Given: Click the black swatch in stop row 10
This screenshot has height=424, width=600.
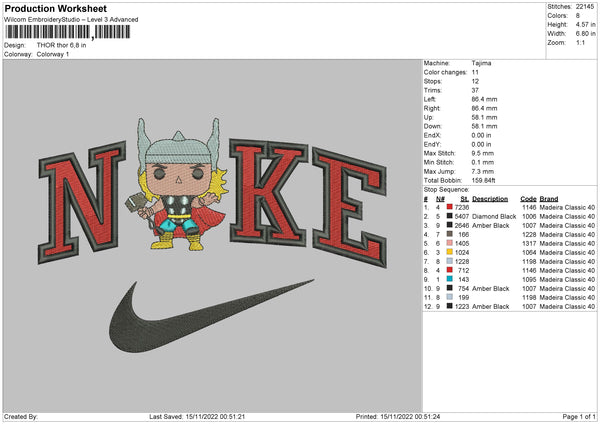Looking at the screenshot, I should pyautogui.click(x=450, y=288).
